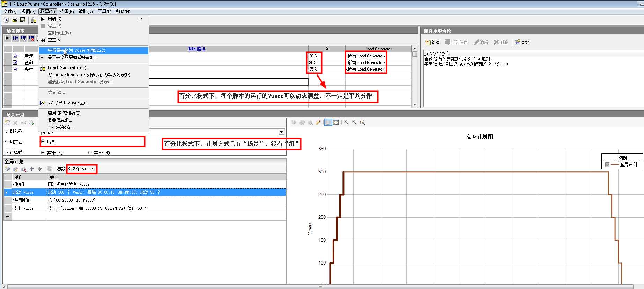This screenshot has height=289, width=644.
Task: Click the Full Screen graph view icon
Action: pyautogui.click(x=336, y=122)
